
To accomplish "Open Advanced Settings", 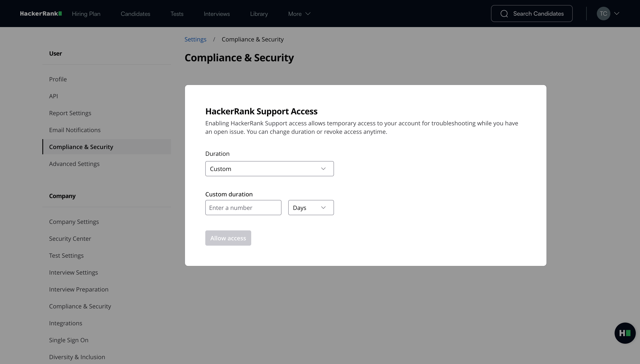I will pyautogui.click(x=74, y=164).
